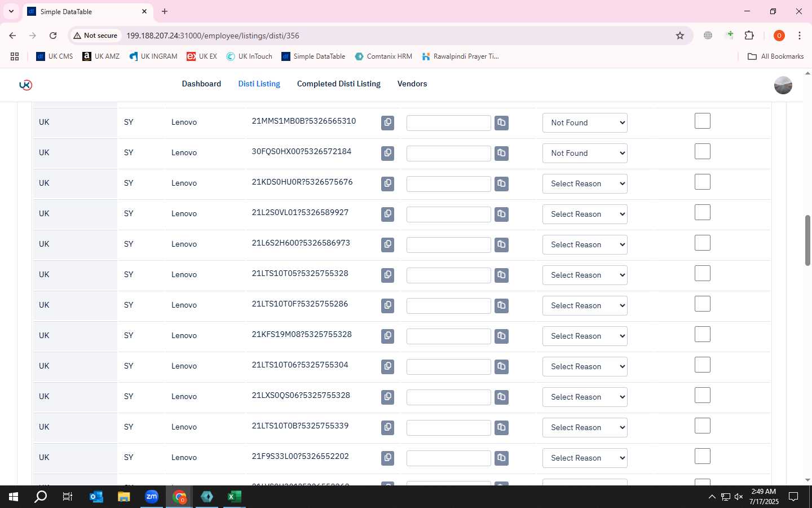Open All Bookmarks folder
The height and width of the screenshot is (508, 812).
[775, 56]
